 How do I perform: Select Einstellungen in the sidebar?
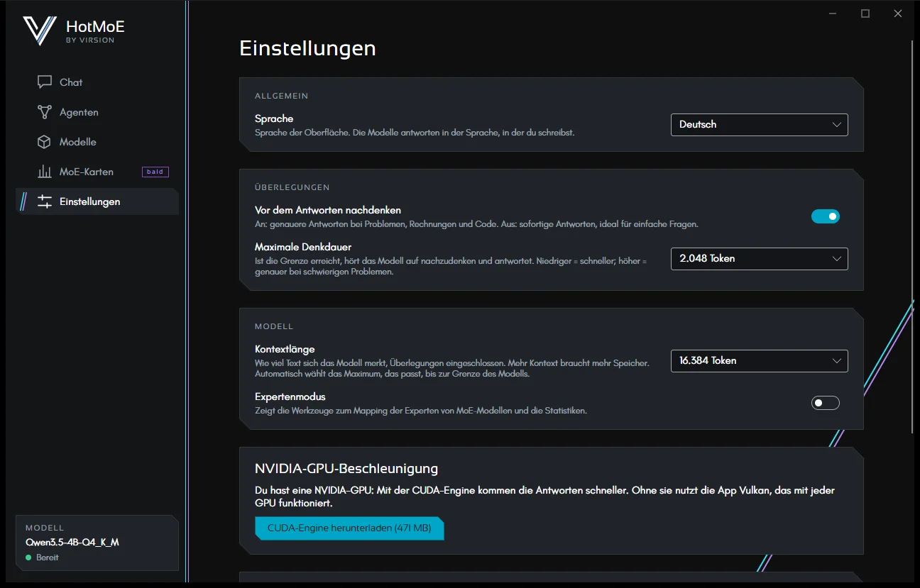(97, 201)
